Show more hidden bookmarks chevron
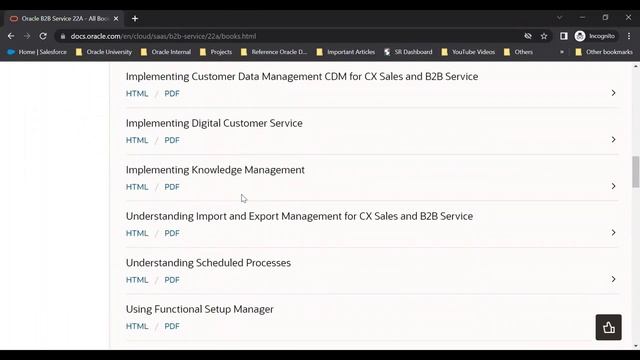Image resolution: width=640 pixels, height=360 pixels. coord(562,52)
